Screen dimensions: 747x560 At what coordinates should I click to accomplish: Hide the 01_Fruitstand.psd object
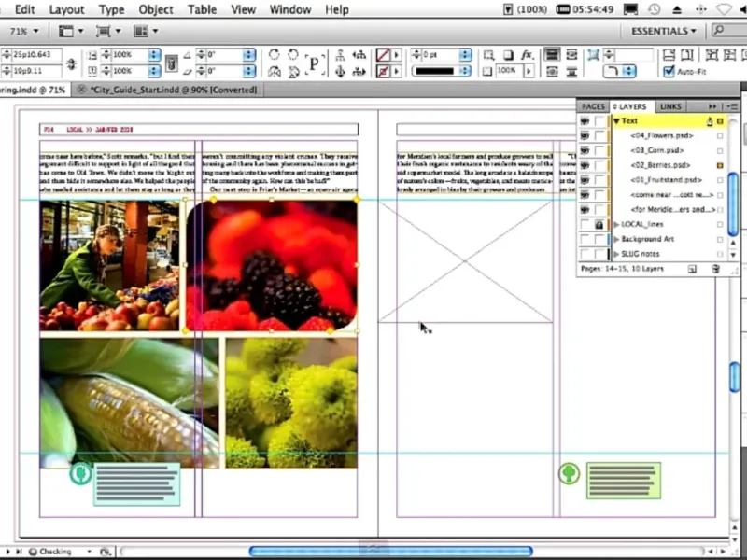pos(585,180)
